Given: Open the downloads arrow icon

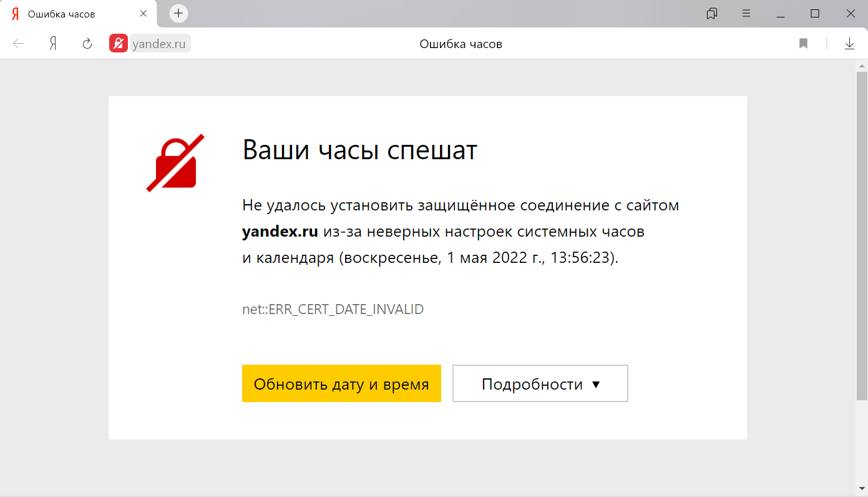Looking at the screenshot, I should (849, 44).
